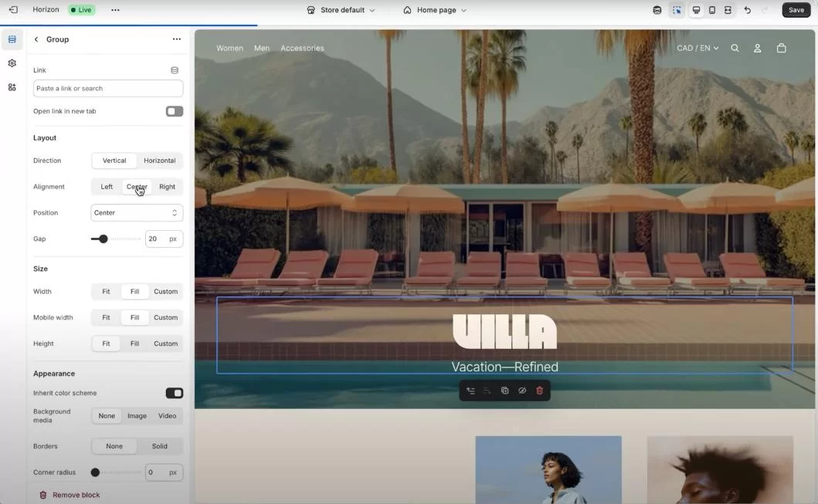Set Alignment to Left
Viewport: 818px width, 504px height.
coord(107,187)
